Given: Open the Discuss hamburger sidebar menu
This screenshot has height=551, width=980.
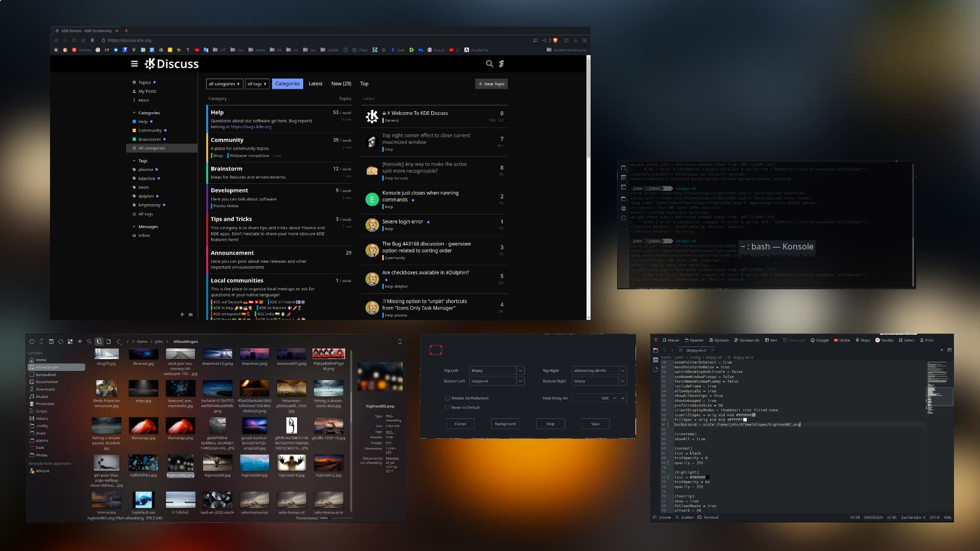Looking at the screenshot, I should click(x=134, y=64).
